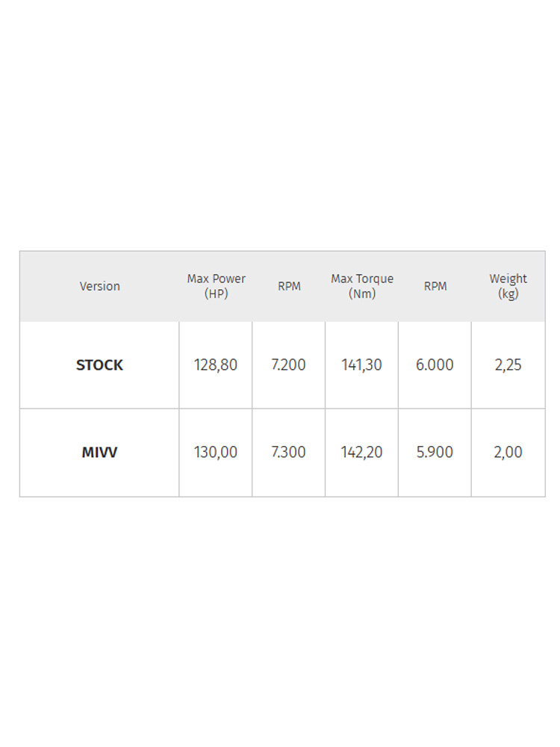The image size is (560, 747).
Task: Click the (Nm) unit label
Action: (362, 294)
